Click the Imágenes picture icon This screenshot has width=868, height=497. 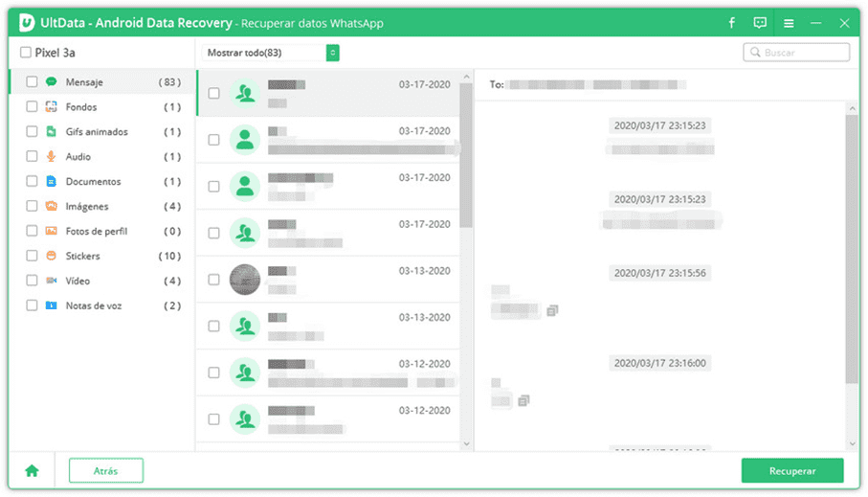52,206
